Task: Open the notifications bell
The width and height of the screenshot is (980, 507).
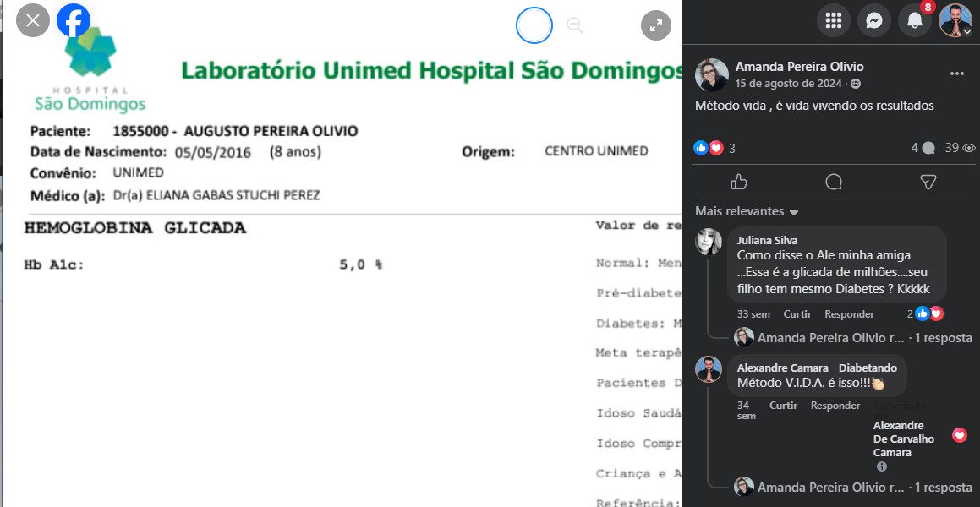Action: (x=915, y=20)
